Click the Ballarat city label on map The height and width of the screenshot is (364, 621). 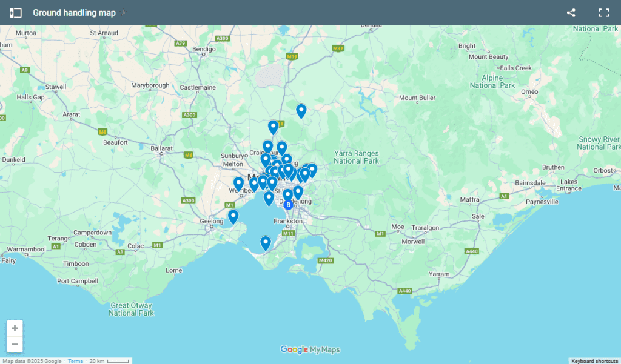[x=162, y=148]
